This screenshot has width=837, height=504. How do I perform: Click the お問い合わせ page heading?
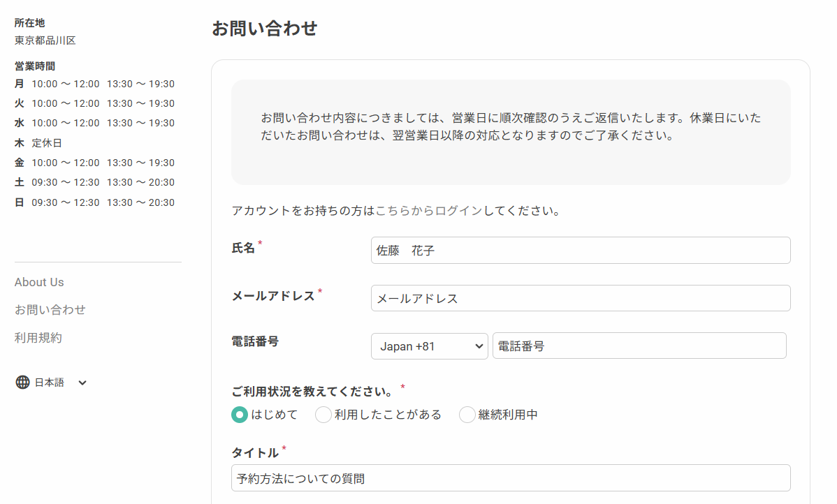(264, 29)
